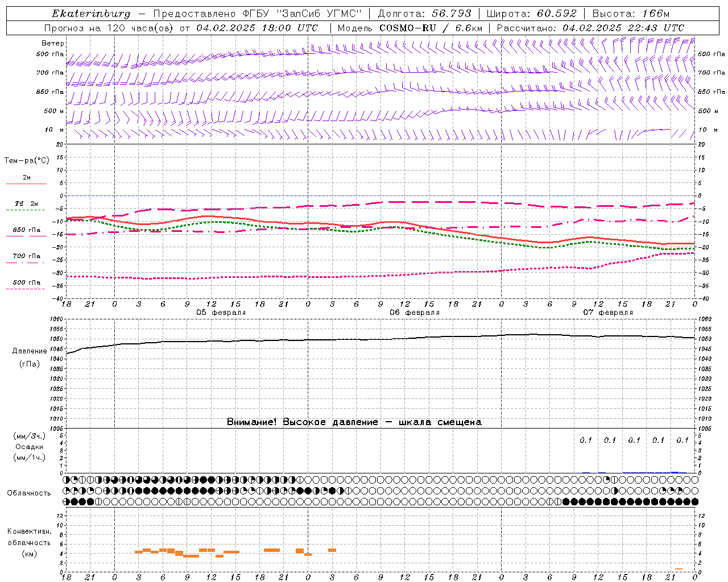Click 'Внимание! Высокое давление — шкала смещена' warning

(x=354, y=422)
